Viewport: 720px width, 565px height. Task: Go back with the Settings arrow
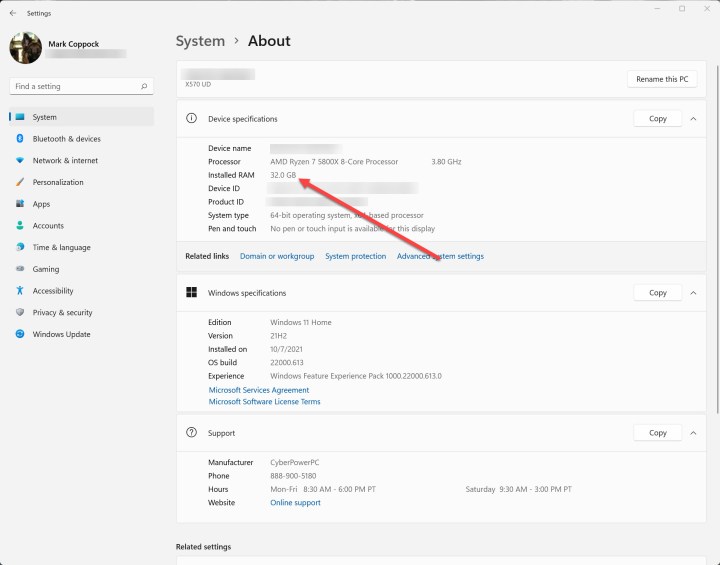pyautogui.click(x=13, y=13)
